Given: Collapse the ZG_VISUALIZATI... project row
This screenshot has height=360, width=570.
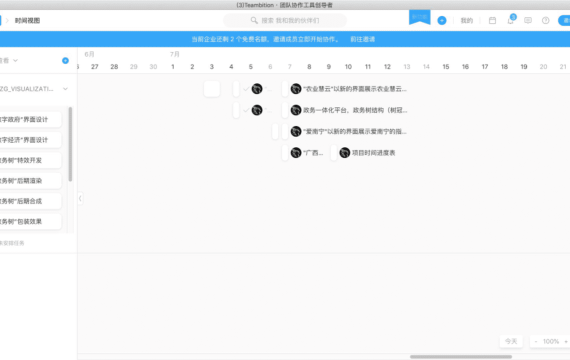Looking at the screenshot, I should pyautogui.click(x=65, y=89).
